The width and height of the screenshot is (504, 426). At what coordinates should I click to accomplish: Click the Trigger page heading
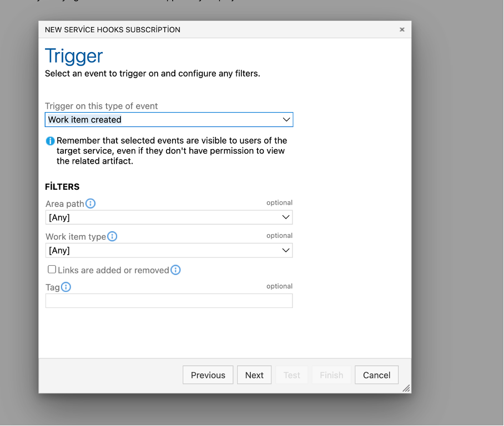74,56
